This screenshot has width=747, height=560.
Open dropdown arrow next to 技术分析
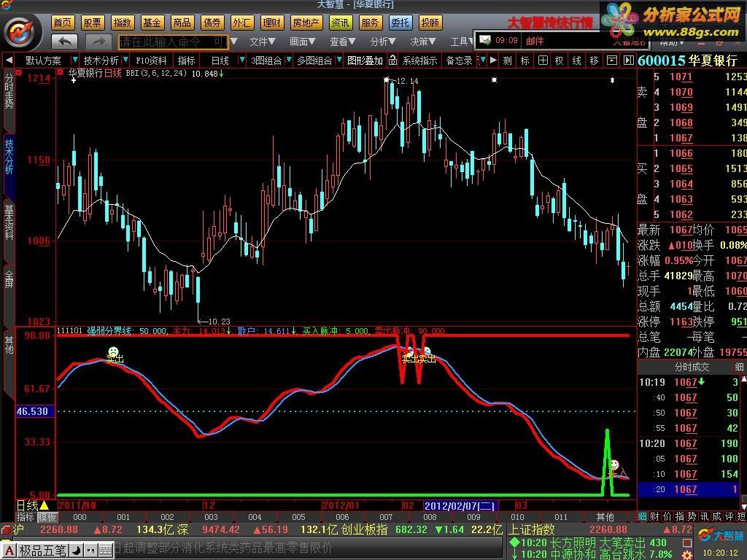(x=125, y=60)
